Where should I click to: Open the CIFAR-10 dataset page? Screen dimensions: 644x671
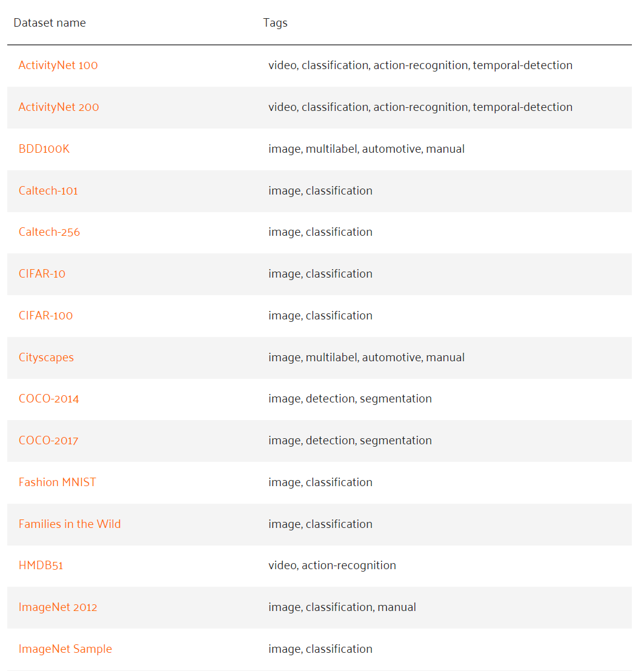[42, 274]
